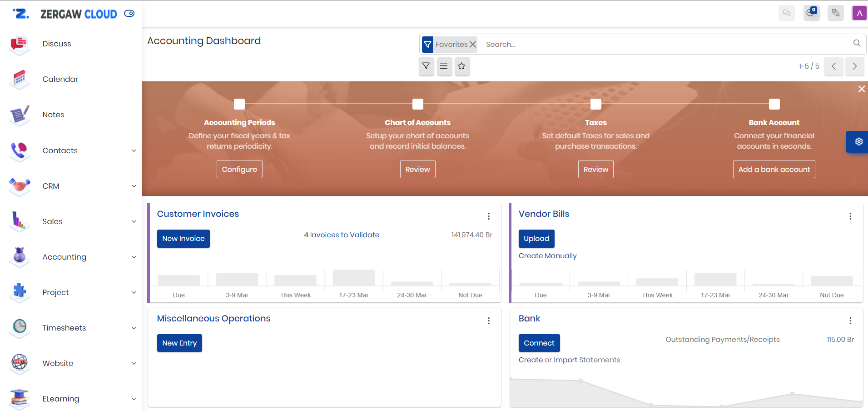Open Customer Invoices three-dot menu
Screen dimensions: 868x411
pyautogui.click(x=489, y=216)
